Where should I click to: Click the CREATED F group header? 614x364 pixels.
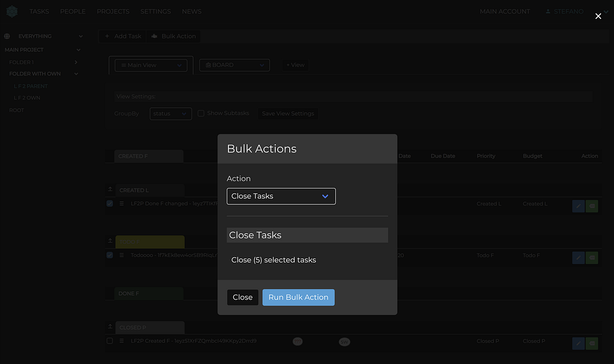point(149,156)
